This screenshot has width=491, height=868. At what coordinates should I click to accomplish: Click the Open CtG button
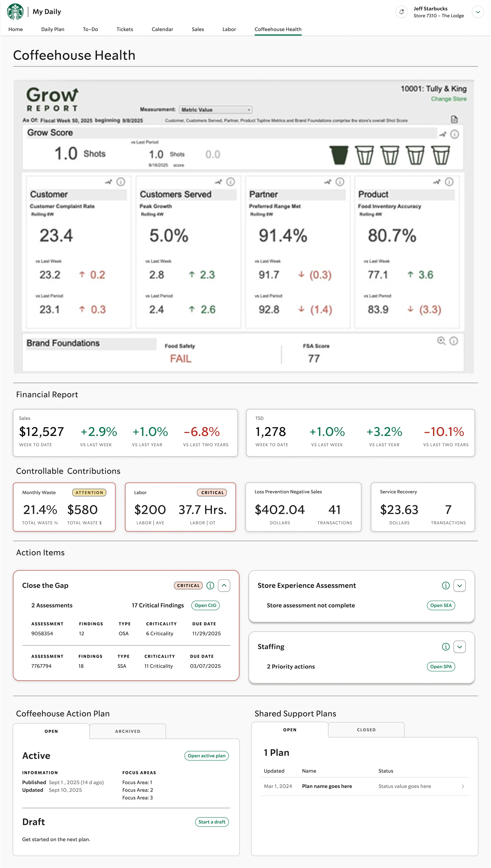click(205, 605)
